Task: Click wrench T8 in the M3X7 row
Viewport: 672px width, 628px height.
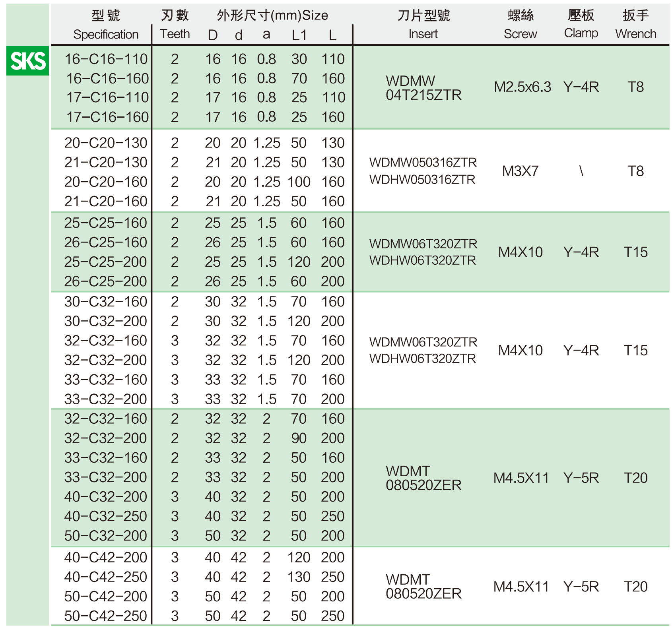Action: coord(635,171)
